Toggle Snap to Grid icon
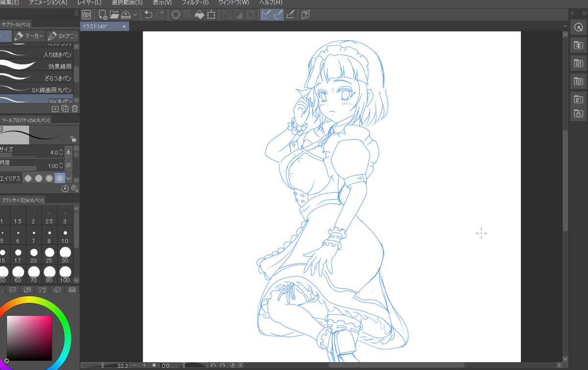588x370 pixels. point(290,15)
